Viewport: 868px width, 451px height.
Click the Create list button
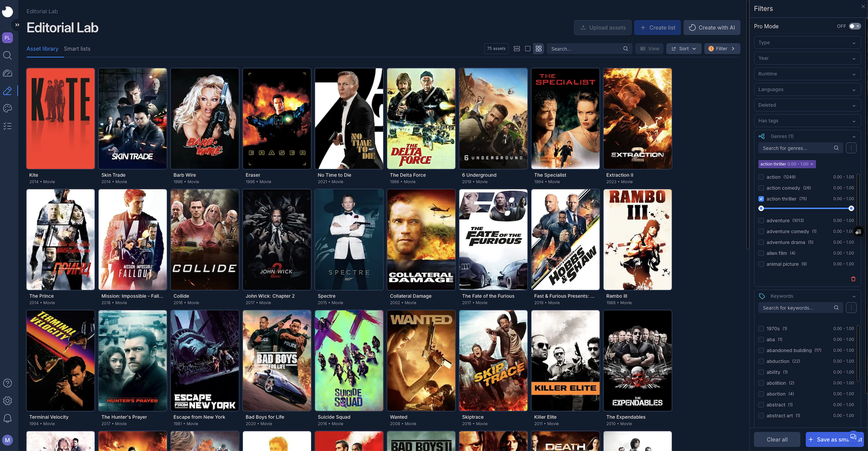coord(658,28)
